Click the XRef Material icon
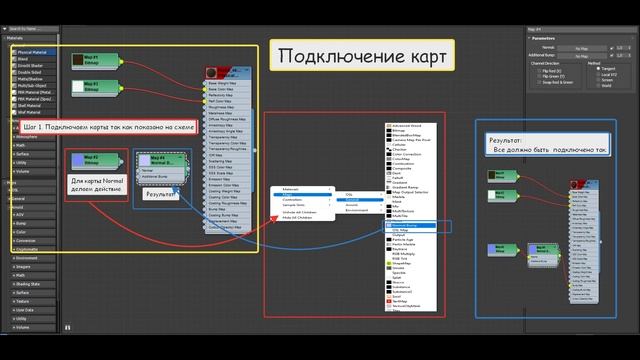This screenshot has width=640, height=360. tap(15, 112)
